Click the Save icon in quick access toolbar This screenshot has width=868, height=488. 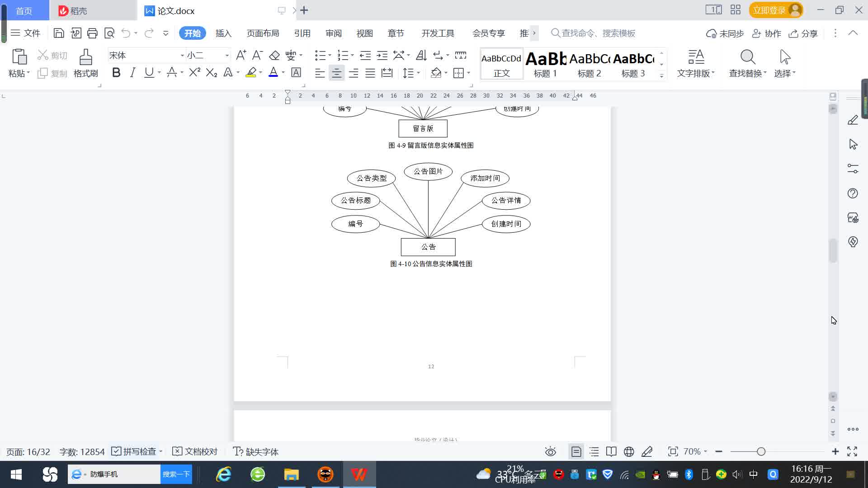pos(58,33)
